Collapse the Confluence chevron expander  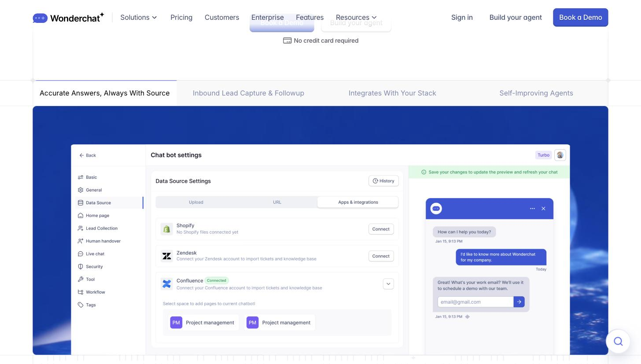point(388,284)
